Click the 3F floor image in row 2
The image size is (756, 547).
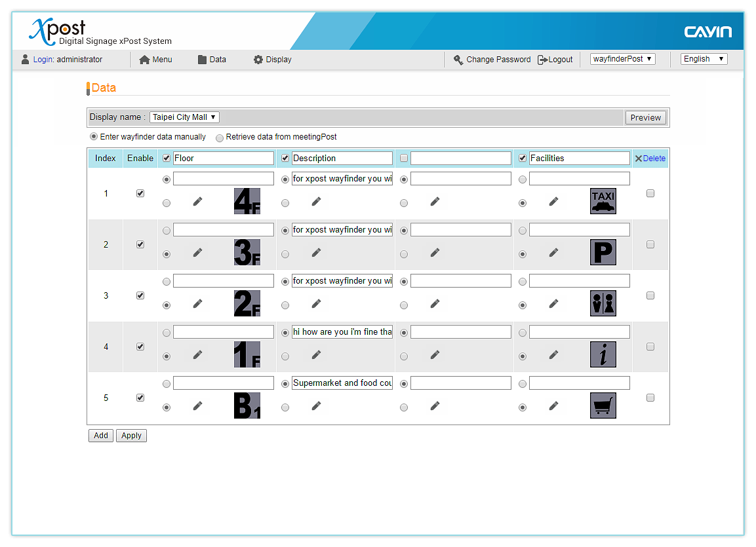coord(246,252)
